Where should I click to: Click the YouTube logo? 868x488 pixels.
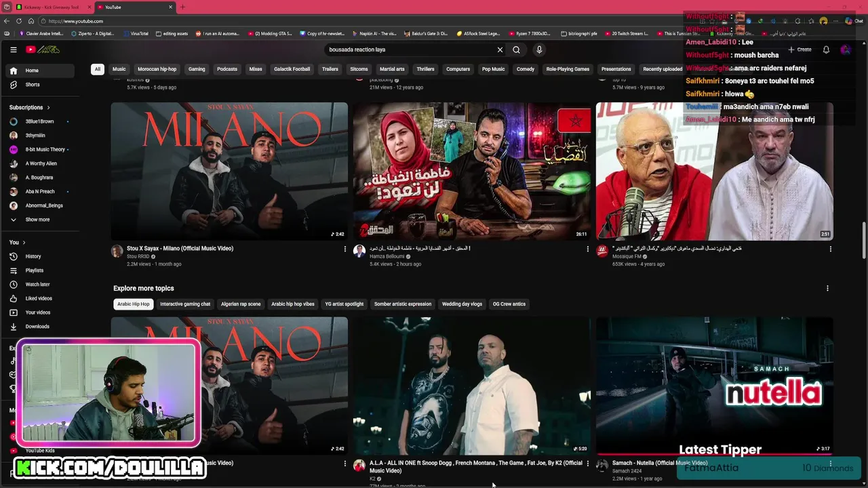43,49
